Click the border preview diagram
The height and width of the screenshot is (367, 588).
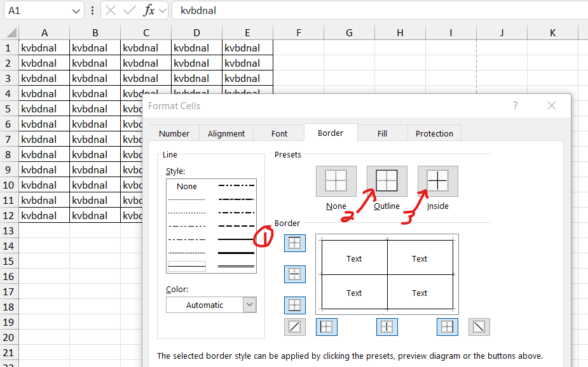387,274
